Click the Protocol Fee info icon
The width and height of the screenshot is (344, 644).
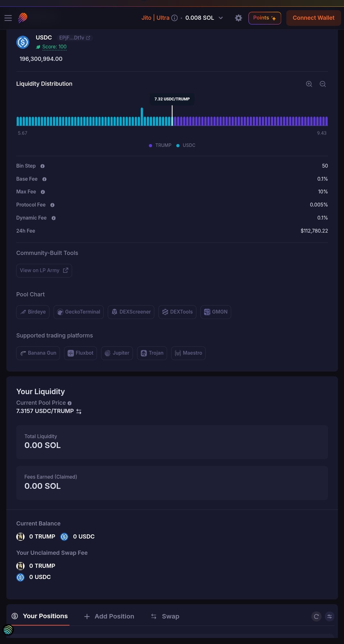52,205
